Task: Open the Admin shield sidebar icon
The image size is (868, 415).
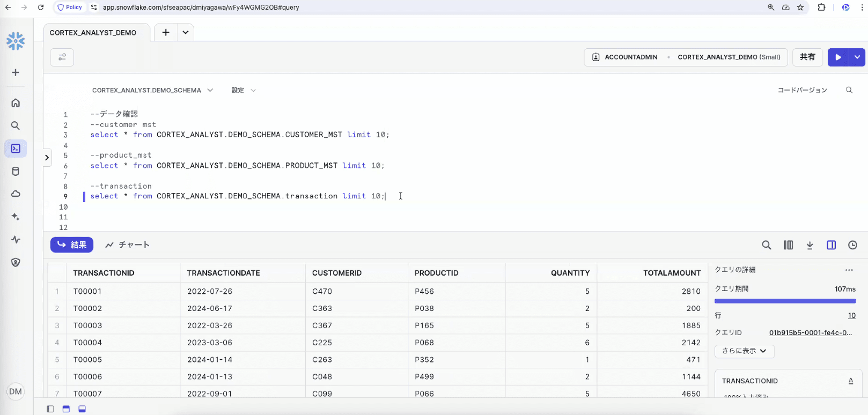Action: pos(16,262)
